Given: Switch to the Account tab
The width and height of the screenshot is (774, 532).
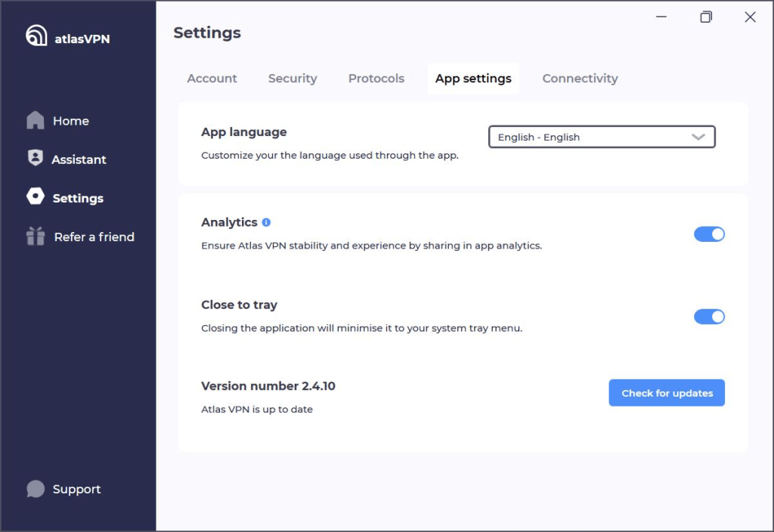Looking at the screenshot, I should click(x=212, y=79).
